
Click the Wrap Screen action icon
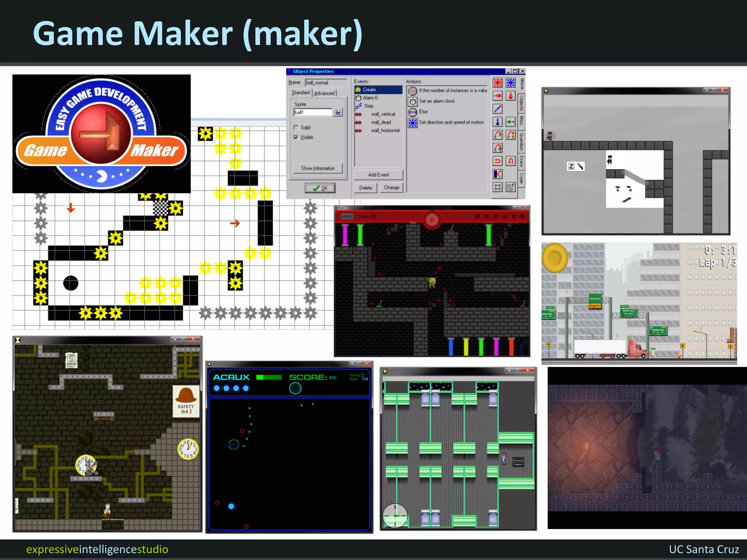pyautogui.click(x=511, y=187)
